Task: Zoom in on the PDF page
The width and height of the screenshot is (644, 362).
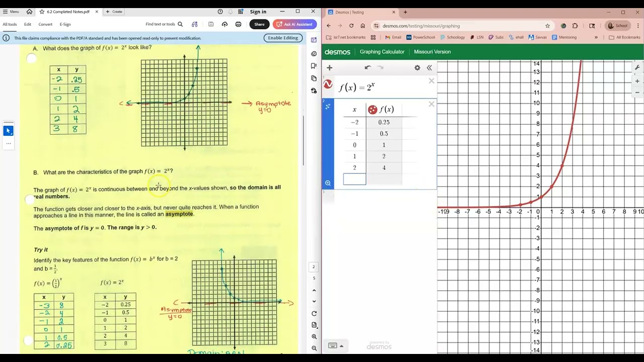Action: point(314,336)
